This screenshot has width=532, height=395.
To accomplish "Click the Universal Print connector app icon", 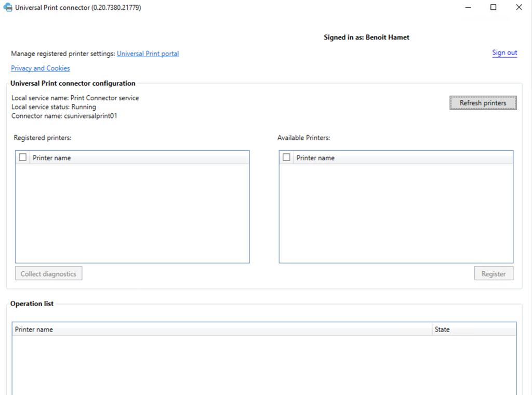I will (8, 7).
